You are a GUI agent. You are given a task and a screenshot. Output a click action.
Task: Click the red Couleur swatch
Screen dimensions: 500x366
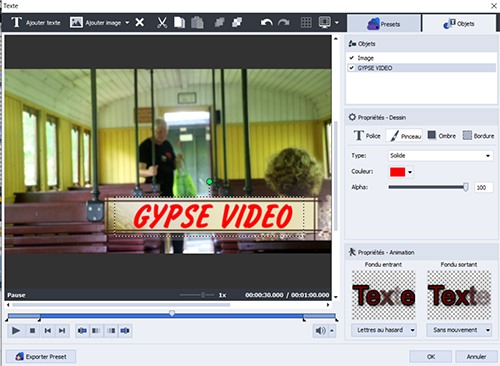coord(397,172)
